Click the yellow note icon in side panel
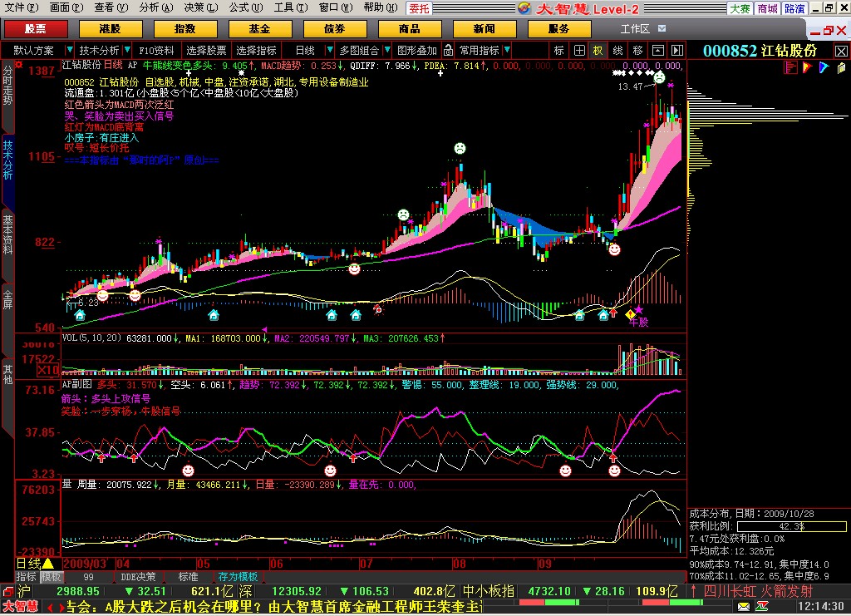Viewport: 851px width, 616px height. [x=841, y=67]
